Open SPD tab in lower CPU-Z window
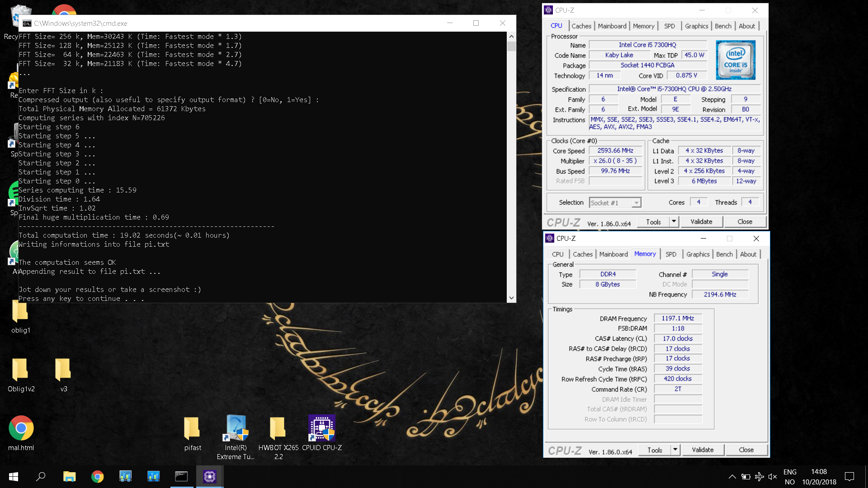Screen dimensions: 868x488 pyautogui.click(x=671, y=254)
